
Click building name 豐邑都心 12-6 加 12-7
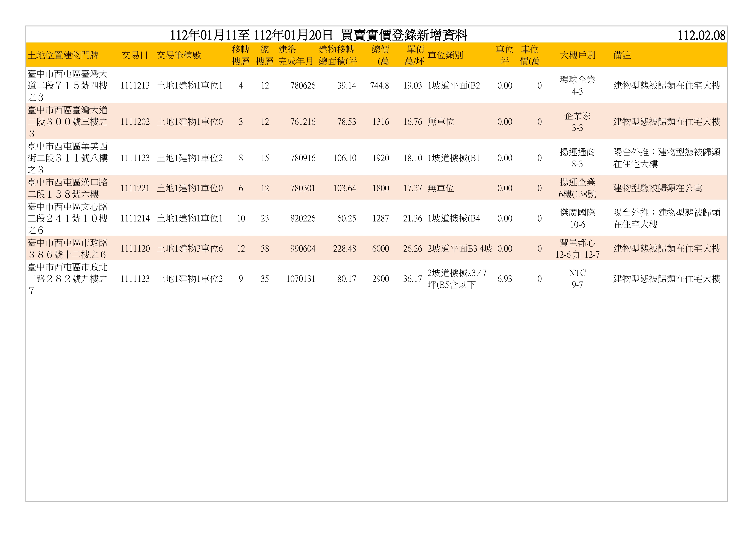pyautogui.click(x=578, y=248)
